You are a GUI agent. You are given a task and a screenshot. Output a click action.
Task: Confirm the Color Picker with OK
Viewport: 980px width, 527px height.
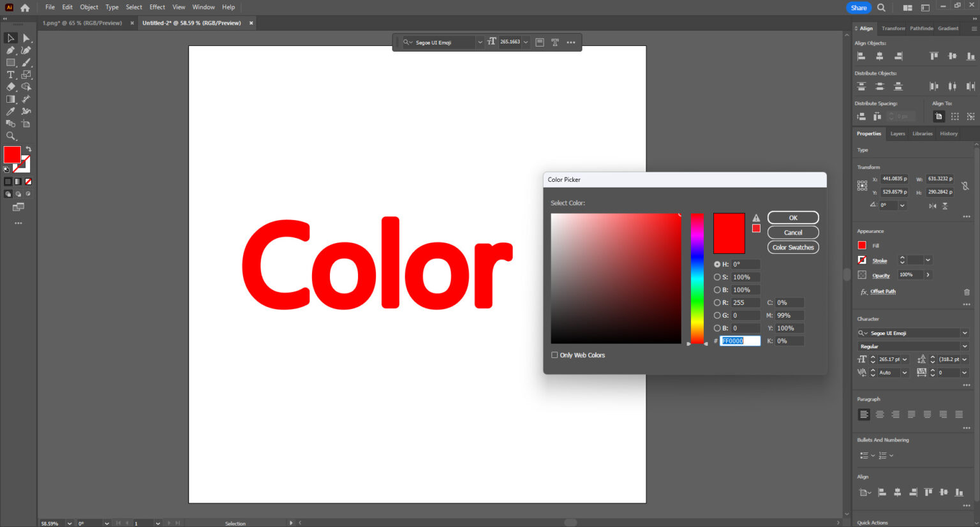click(x=792, y=217)
